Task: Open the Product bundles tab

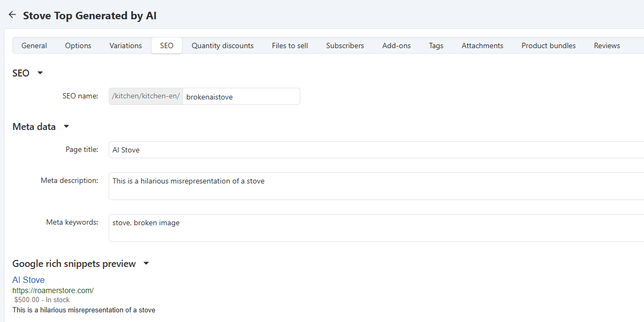Action: (548, 45)
